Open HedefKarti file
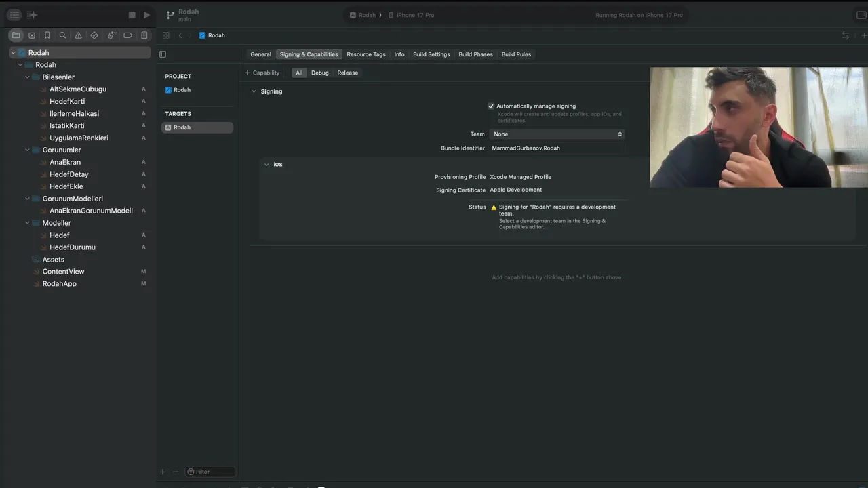 click(x=67, y=102)
